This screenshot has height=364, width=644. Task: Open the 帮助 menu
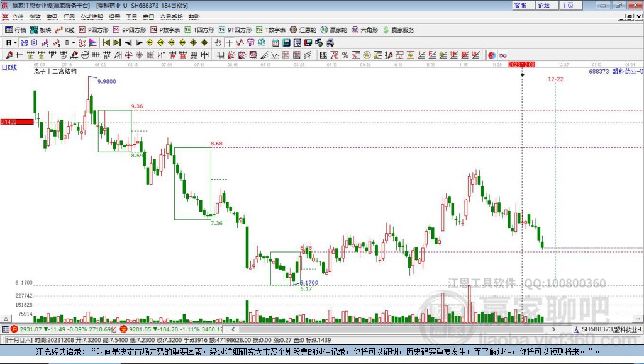(x=194, y=17)
